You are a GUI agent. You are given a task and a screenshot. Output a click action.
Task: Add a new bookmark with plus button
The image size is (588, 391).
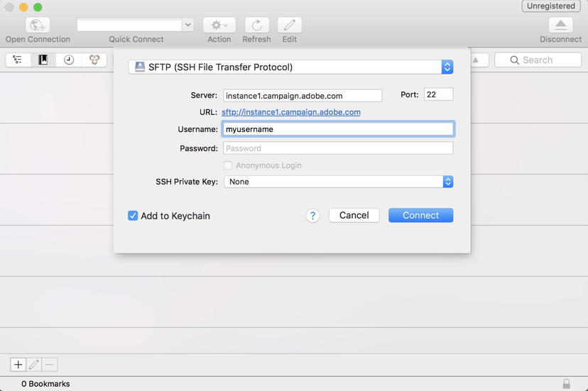(x=18, y=364)
